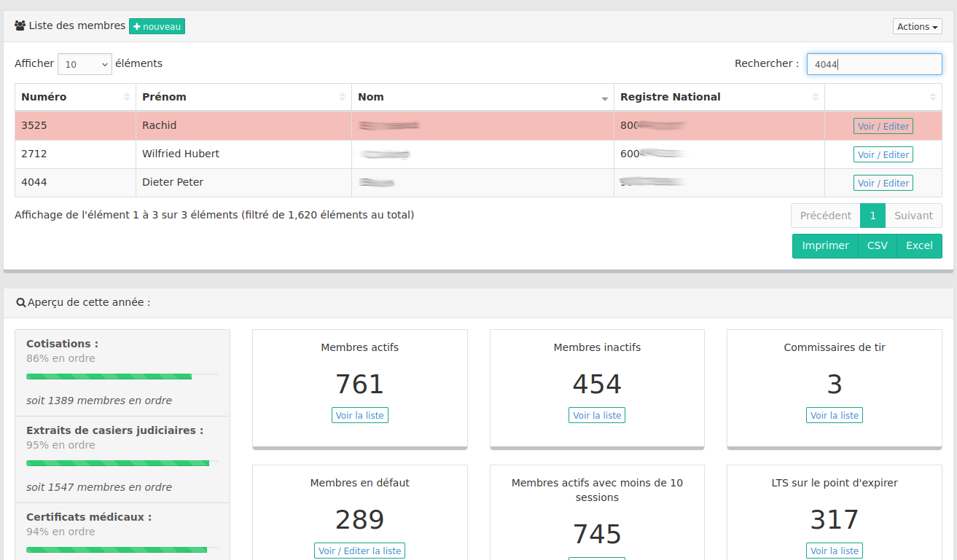Click the Cotisations progress bar
The image size is (957, 560).
pos(122,376)
